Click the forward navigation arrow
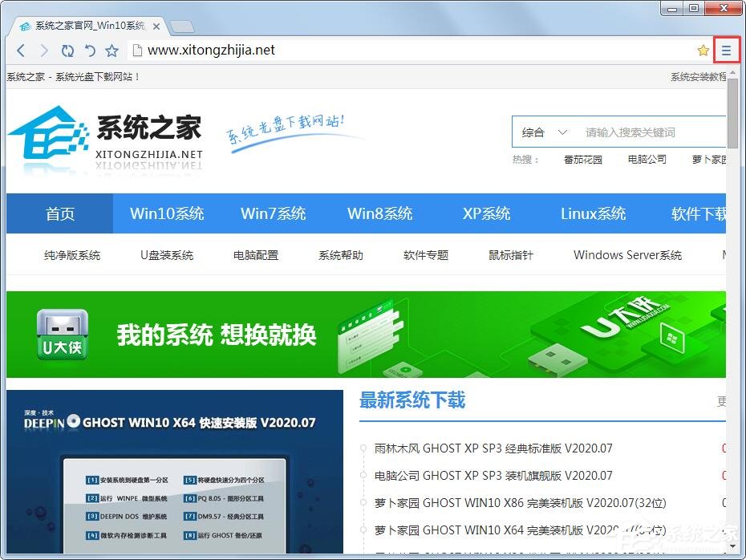This screenshot has width=746, height=560. click(x=44, y=50)
